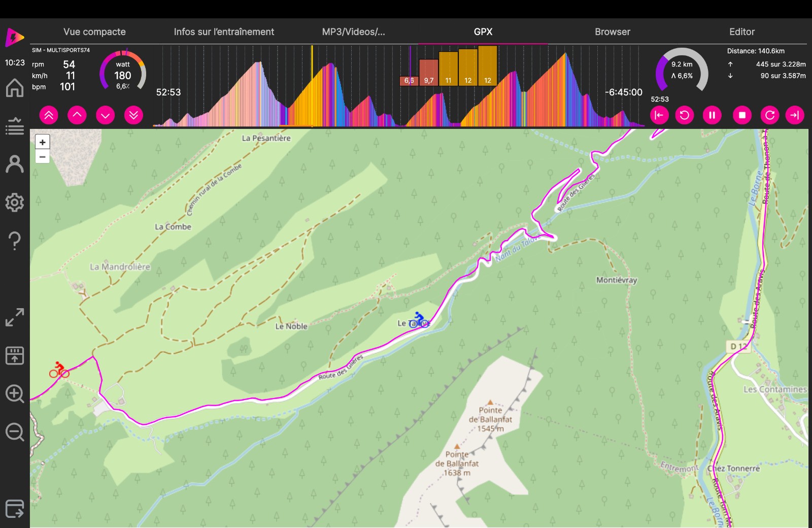
Task: Pause the training session
Action: point(712,115)
